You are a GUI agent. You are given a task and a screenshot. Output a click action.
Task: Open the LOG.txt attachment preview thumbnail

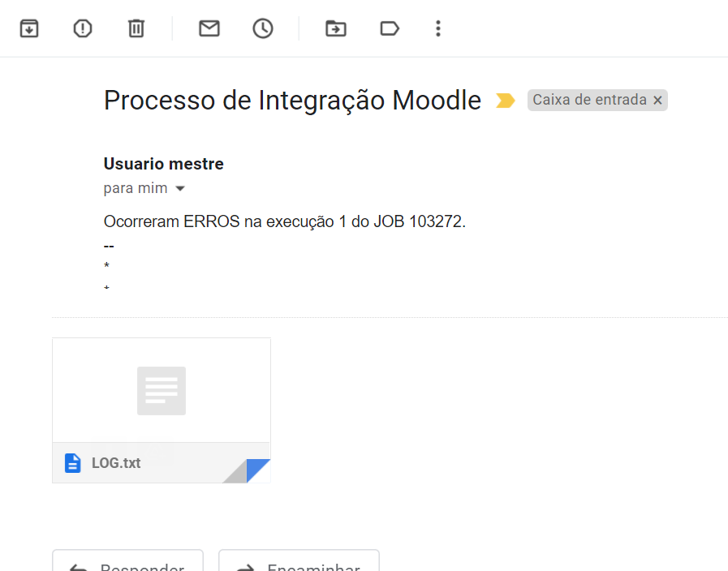161,390
